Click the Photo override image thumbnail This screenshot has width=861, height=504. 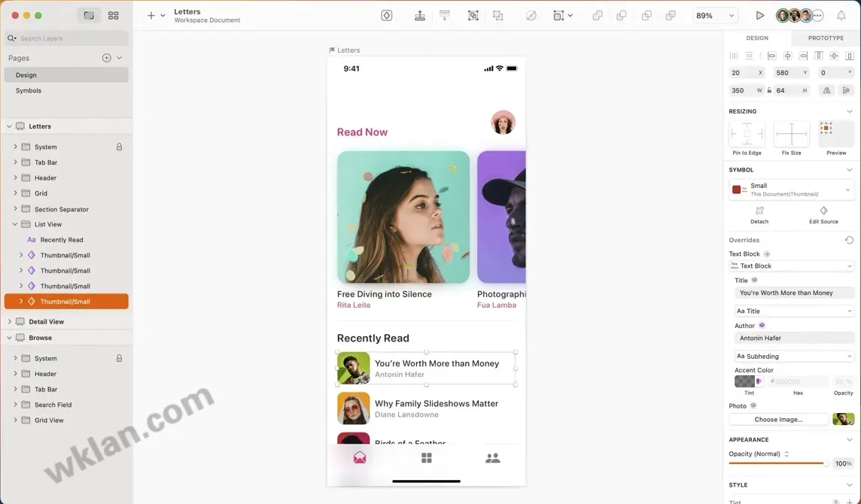(x=843, y=420)
